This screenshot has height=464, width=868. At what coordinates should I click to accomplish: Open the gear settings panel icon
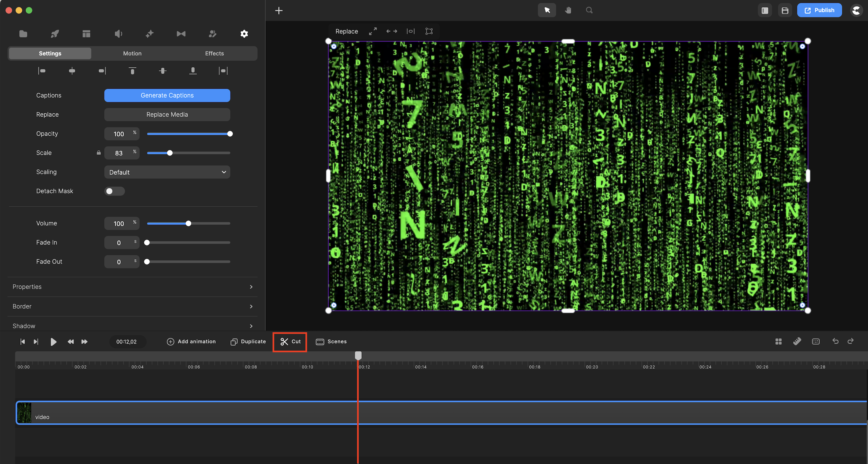click(244, 34)
